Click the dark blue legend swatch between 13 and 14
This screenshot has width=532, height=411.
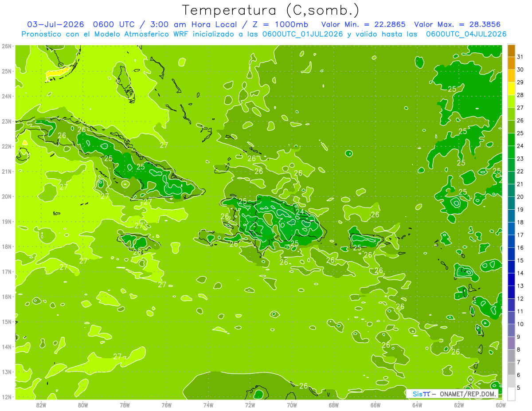511,279
